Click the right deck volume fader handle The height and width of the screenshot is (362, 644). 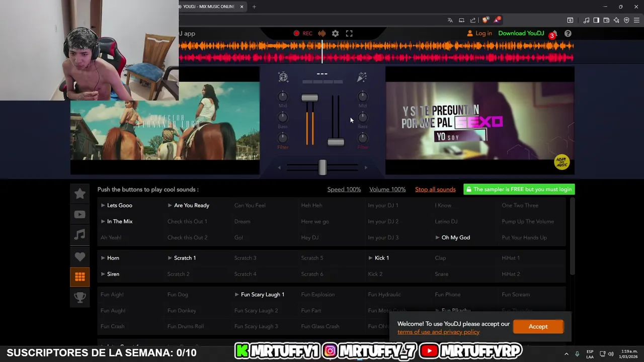336,142
